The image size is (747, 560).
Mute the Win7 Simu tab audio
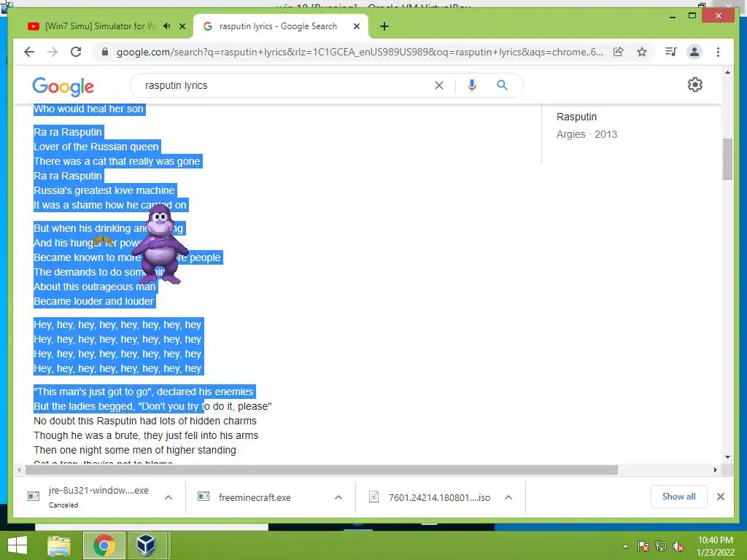pos(167,26)
